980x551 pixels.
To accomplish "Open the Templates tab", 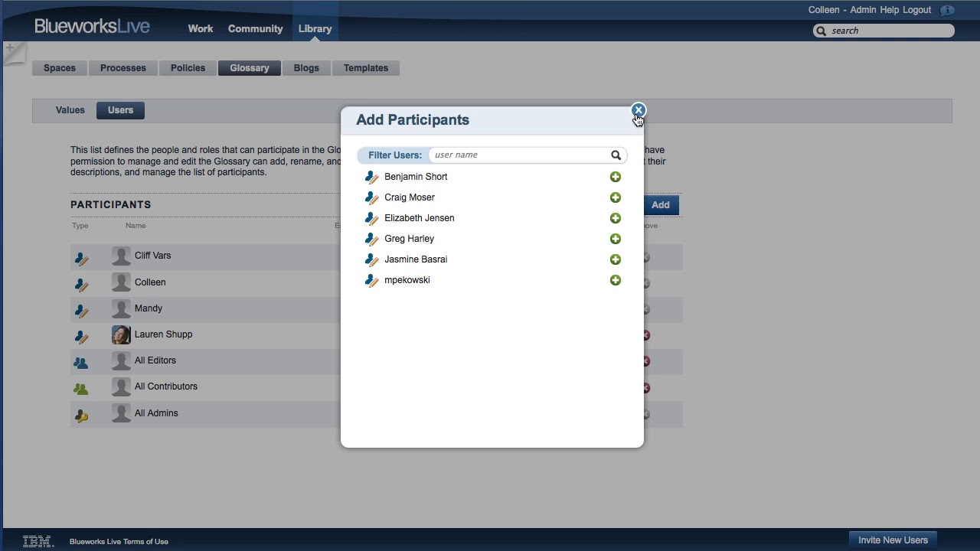I will point(365,68).
